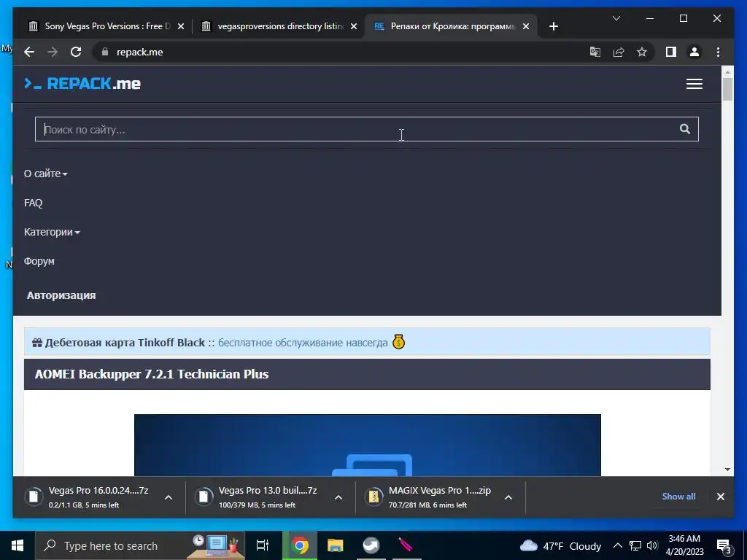Open the site hamburger menu
Screen dimensions: 747x560
[694, 84]
